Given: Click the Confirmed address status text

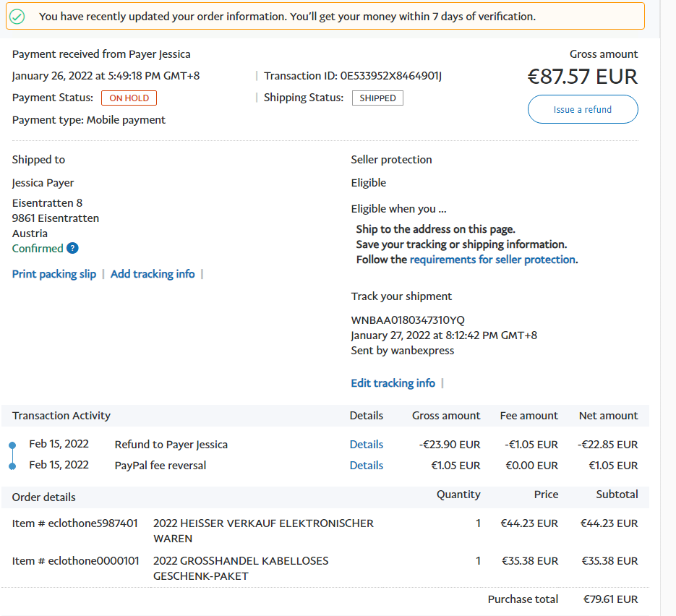Looking at the screenshot, I should pos(38,248).
